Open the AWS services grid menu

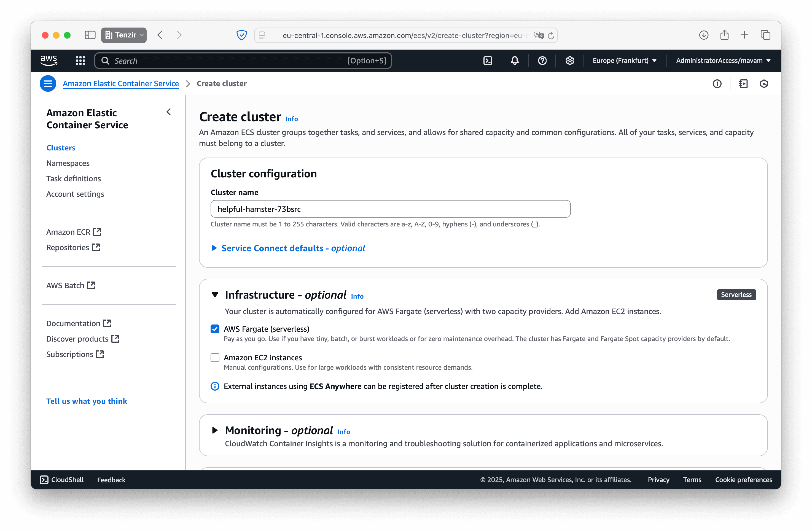80,60
